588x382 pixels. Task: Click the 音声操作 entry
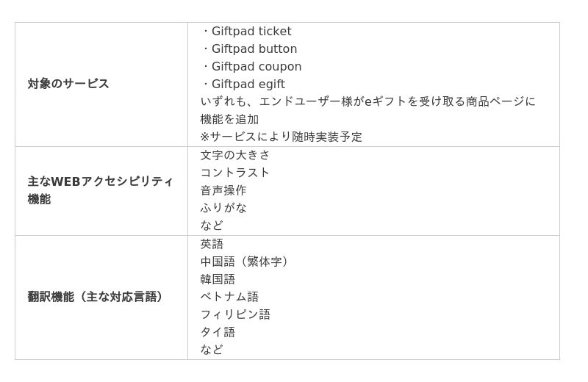(x=223, y=190)
